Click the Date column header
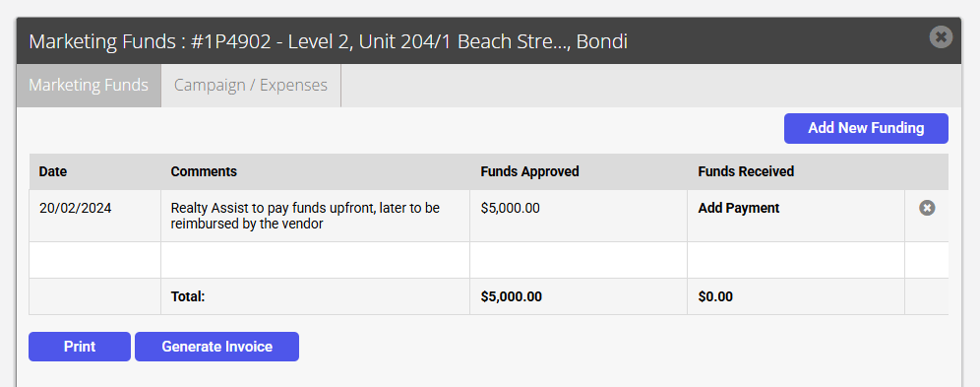Screen dimensions: 980x387 coord(52,171)
